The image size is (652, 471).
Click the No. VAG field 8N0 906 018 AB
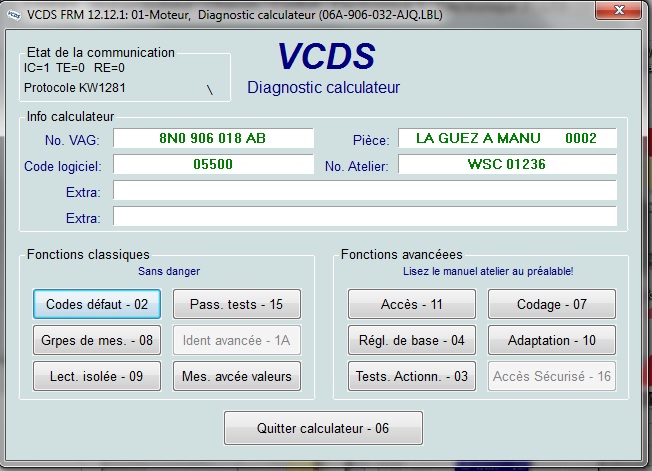point(213,138)
